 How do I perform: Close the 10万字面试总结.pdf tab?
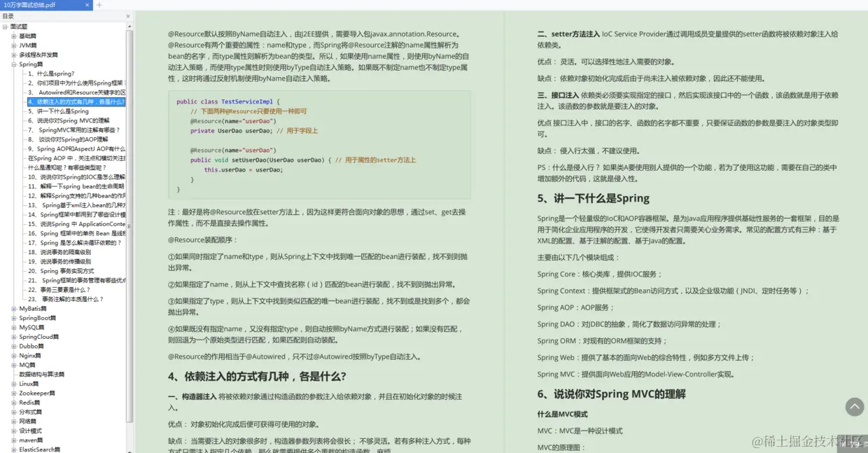click(87, 4)
